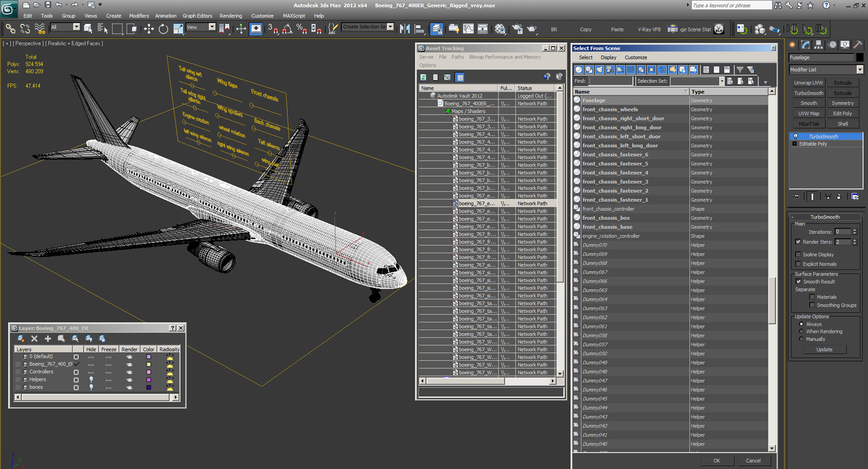868x469 pixels.
Task: Enable Explicit Normals checkbox
Action: coord(798,264)
